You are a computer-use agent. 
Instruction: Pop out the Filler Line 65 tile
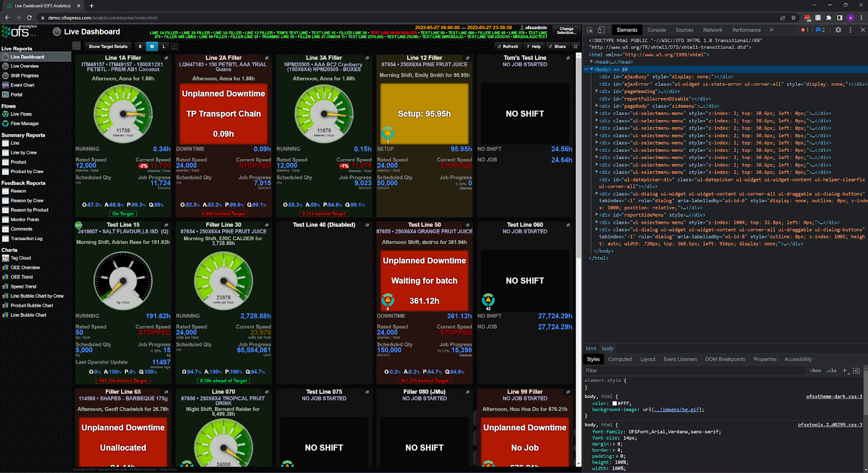click(x=167, y=392)
